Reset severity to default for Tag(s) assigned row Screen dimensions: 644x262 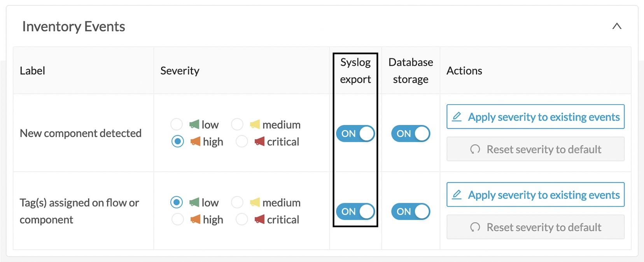pos(535,227)
